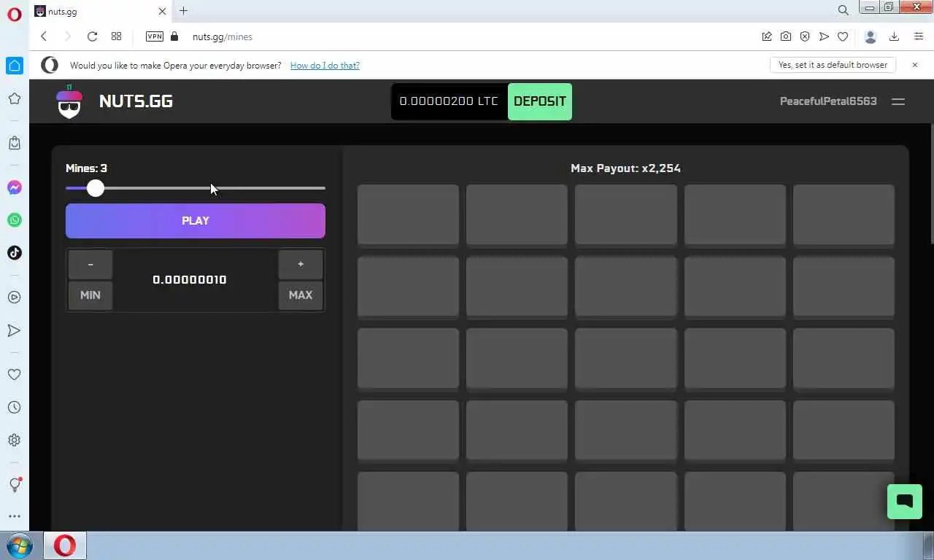Set bet to MIN
This screenshot has width=934, height=560.
tap(90, 295)
